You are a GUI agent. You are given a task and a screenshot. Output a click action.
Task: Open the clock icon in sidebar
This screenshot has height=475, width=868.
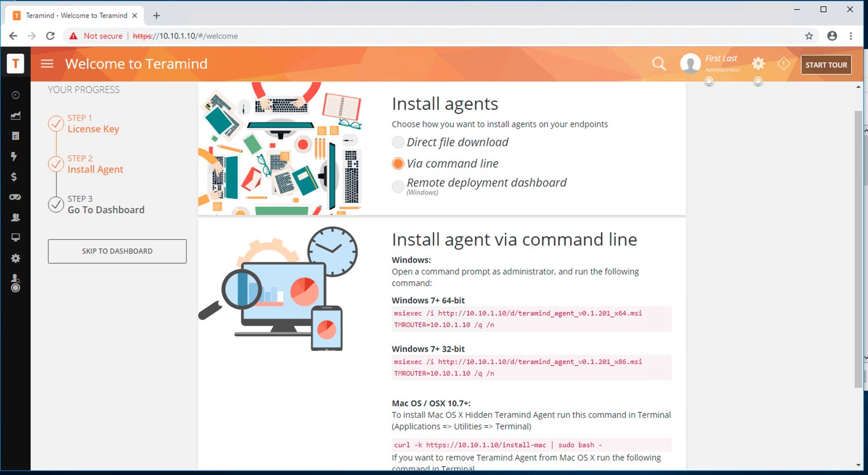pos(16,95)
